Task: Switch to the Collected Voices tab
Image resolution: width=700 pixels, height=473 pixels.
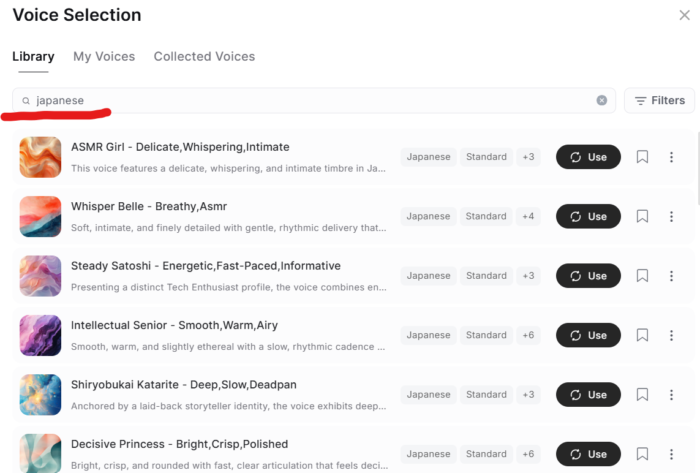Action: (204, 57)
